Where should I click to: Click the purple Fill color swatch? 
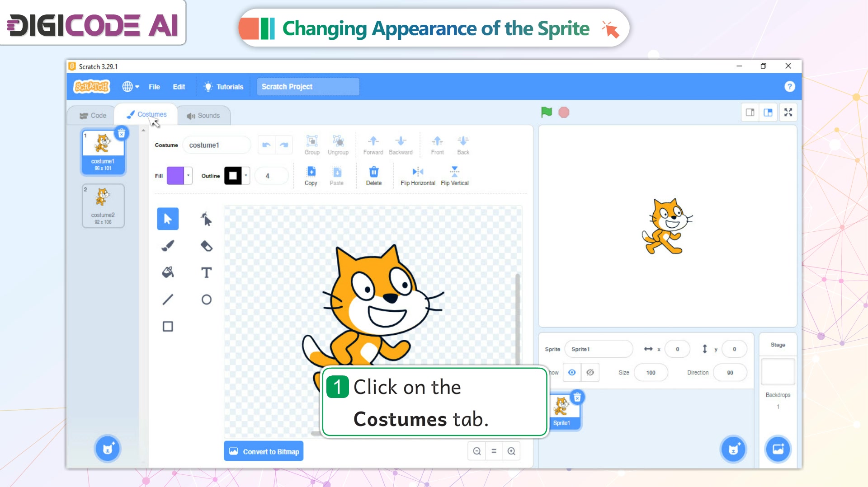click(x=175, y=176)
